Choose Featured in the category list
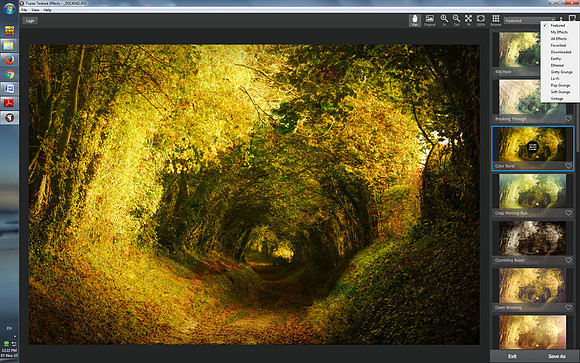 point(557,26)
